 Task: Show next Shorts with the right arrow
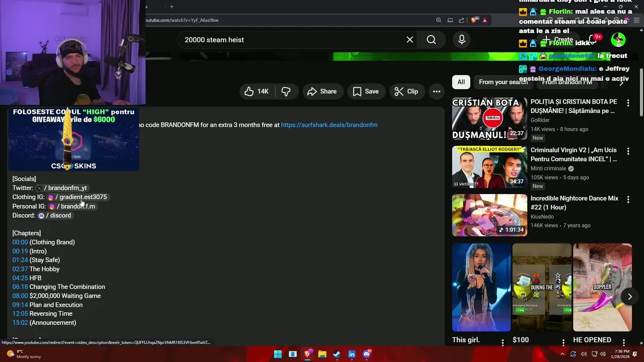629,297
